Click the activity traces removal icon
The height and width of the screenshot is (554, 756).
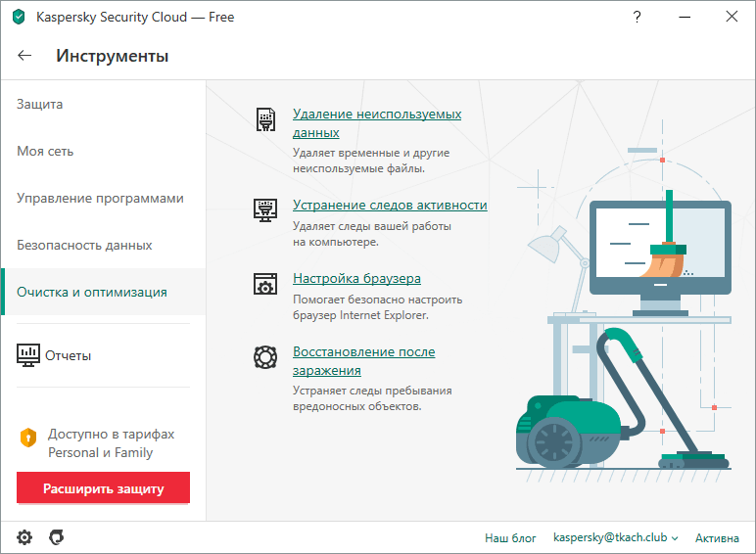click(265, 210)
